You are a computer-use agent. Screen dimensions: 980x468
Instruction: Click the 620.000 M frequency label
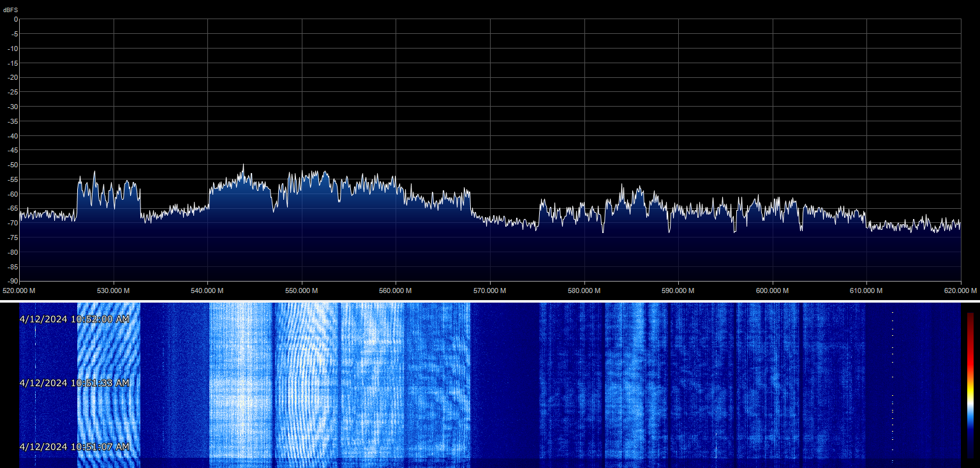960,291
